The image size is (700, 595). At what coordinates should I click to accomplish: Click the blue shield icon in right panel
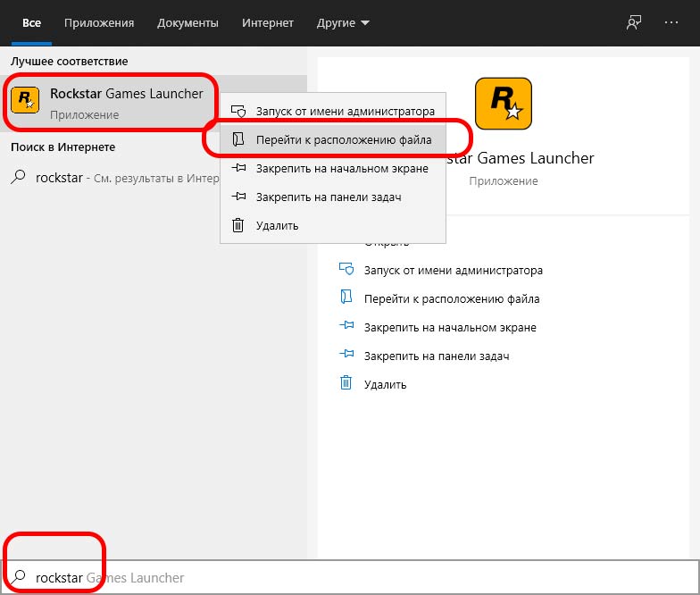[x=346, y=268]
